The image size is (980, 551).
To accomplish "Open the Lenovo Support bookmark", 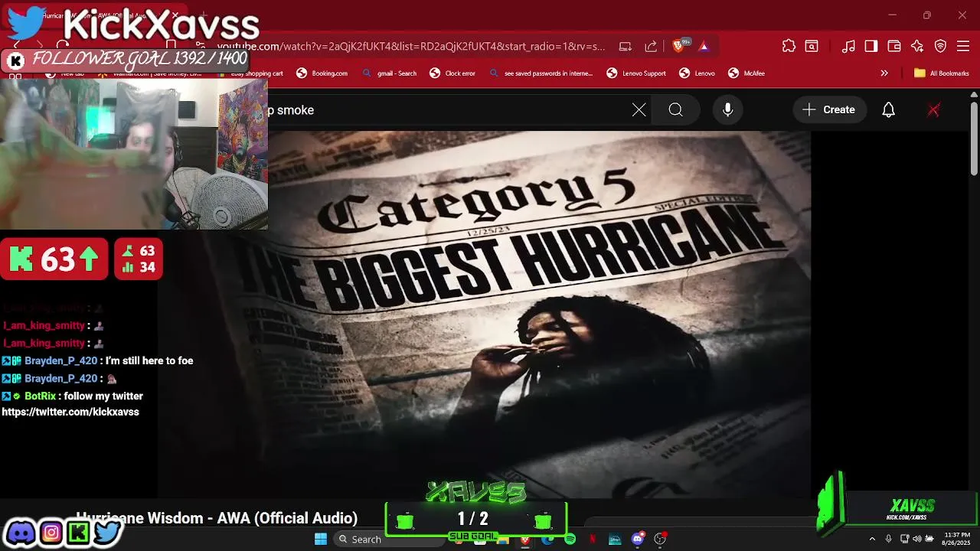I will [636, 73].
